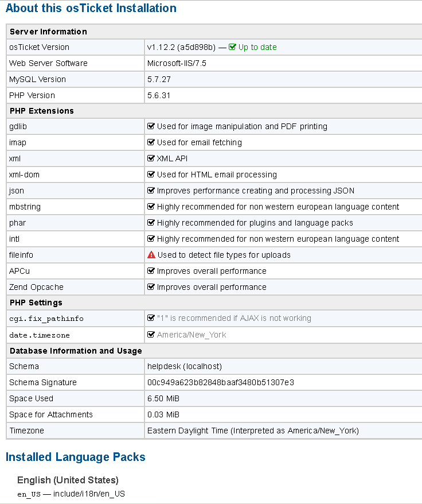
Task: Click the mbstring row check icon
Action: (151, 206)
